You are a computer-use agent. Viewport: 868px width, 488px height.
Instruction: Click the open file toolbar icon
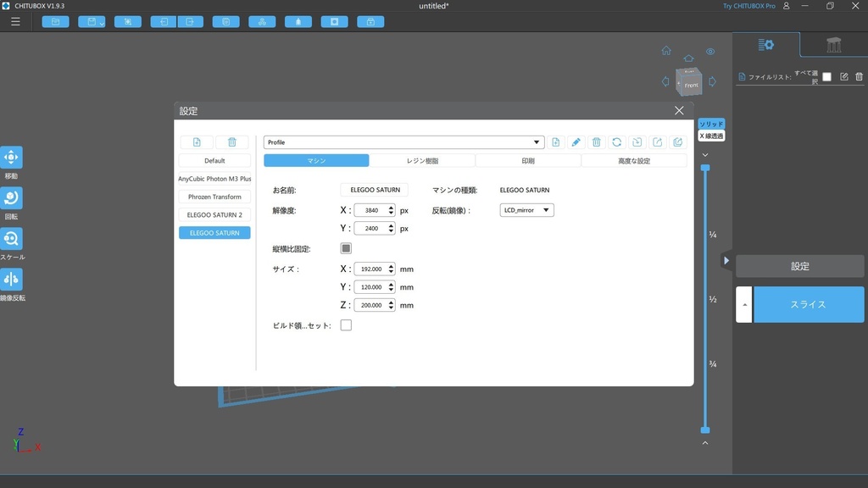coord(55,21)
